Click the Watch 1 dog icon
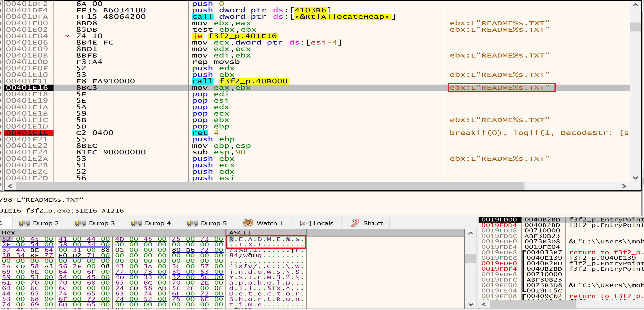 (x=248, y=223)
